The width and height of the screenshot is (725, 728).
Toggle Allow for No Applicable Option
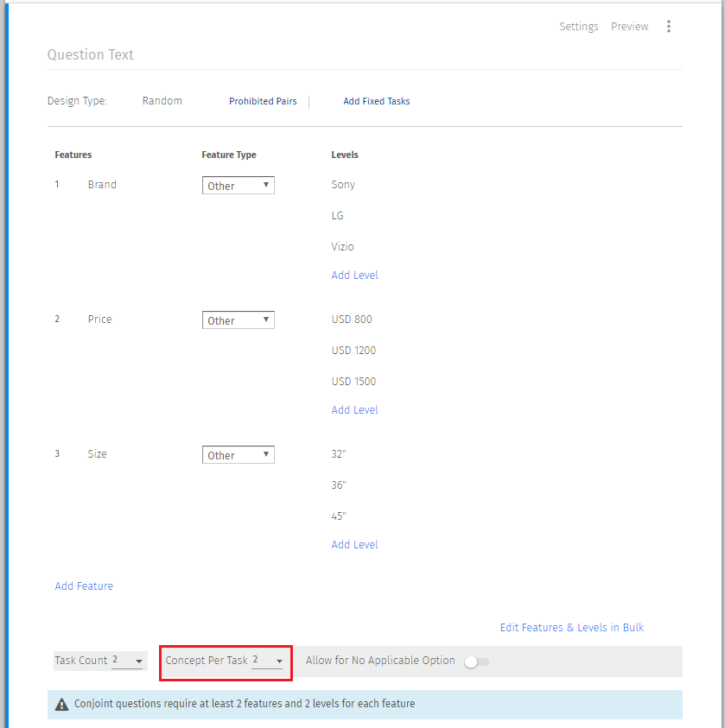coord(476,662)
